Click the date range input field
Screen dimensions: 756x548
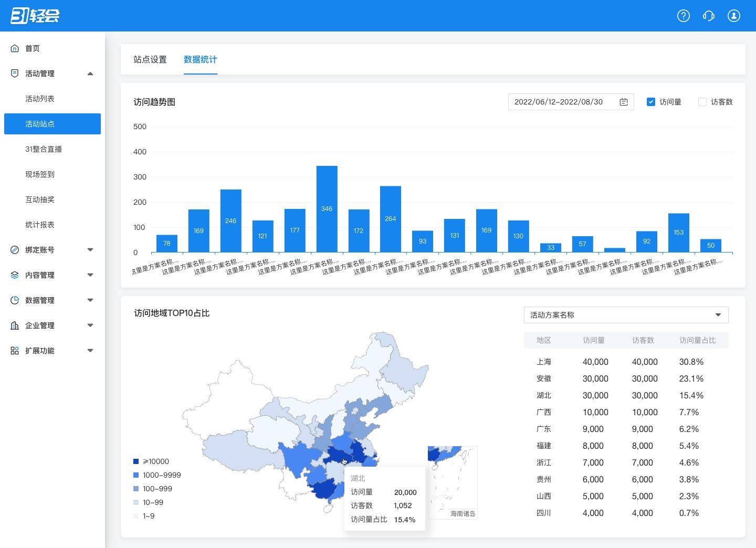coord(571,102)
